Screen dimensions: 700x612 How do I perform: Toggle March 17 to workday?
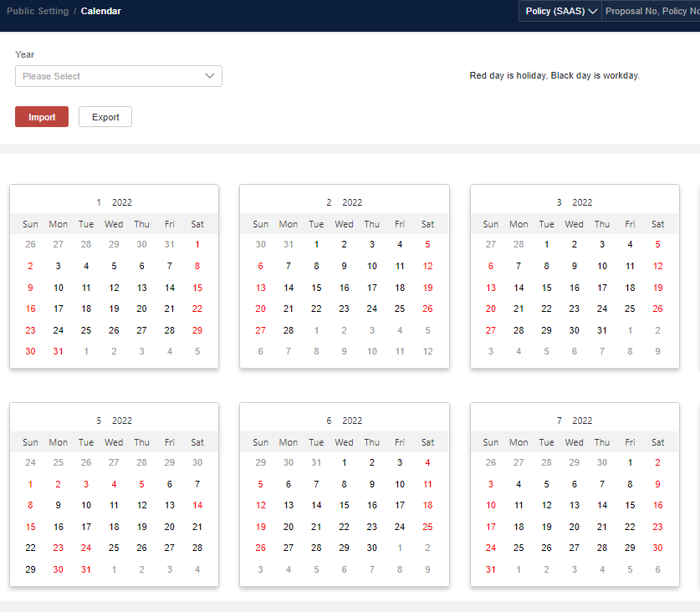click(x=601, y=287)
